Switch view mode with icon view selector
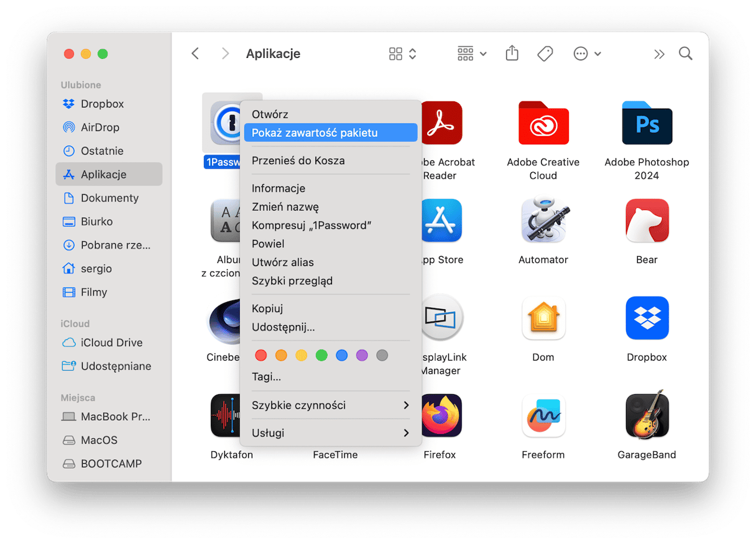This screenshot has height=544, width=756. pyautogui.click(x=402, y=54)
